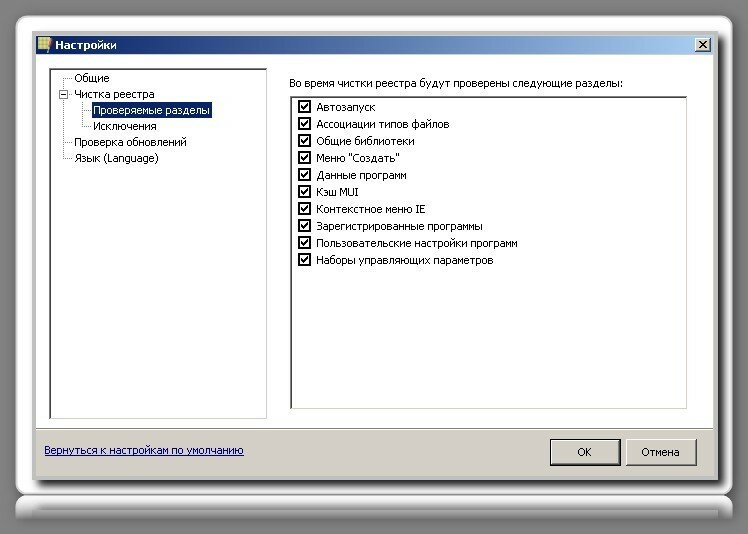Disable the Контекстное меню IE checkbox
This screenshot has height=534, width=748.
(304, 209)
